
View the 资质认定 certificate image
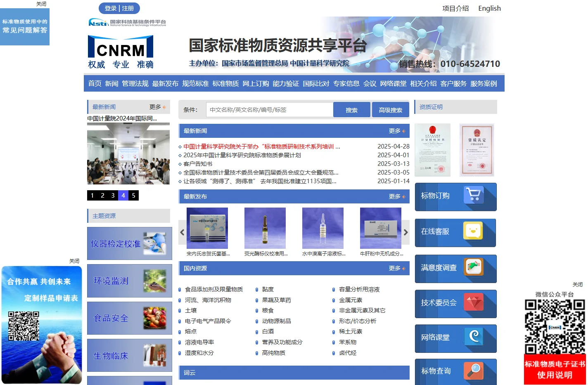pyautogui.click(x=477, y=150)
